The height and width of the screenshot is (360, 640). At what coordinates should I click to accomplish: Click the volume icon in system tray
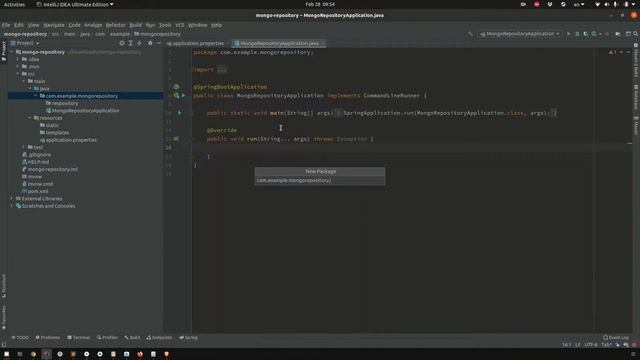(x=606, y=4)
